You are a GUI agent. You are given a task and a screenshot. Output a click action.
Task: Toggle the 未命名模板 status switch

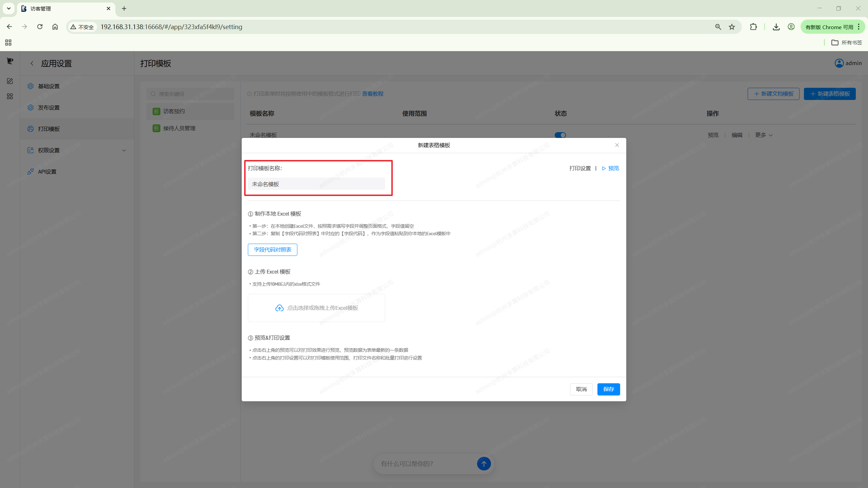(x=560, y=135)
